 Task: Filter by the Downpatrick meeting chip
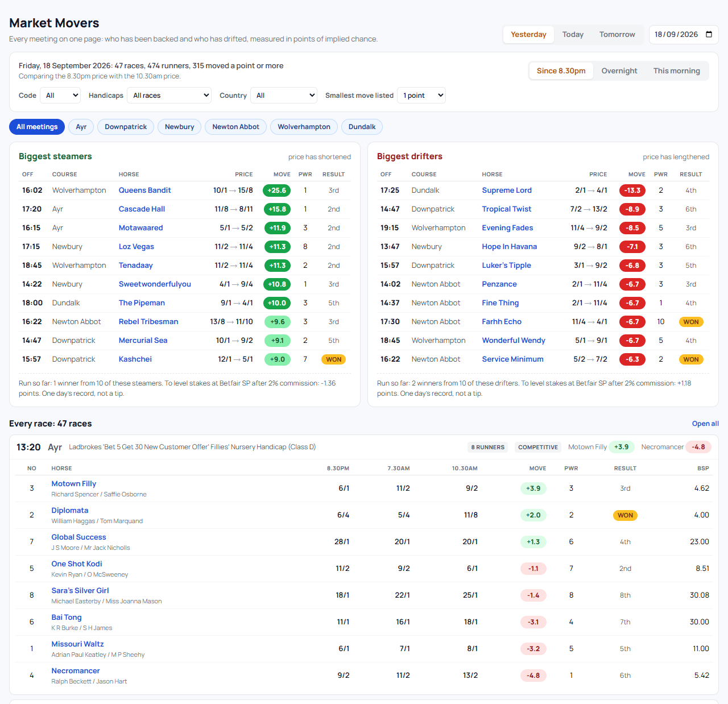click(x=126, y=127)
